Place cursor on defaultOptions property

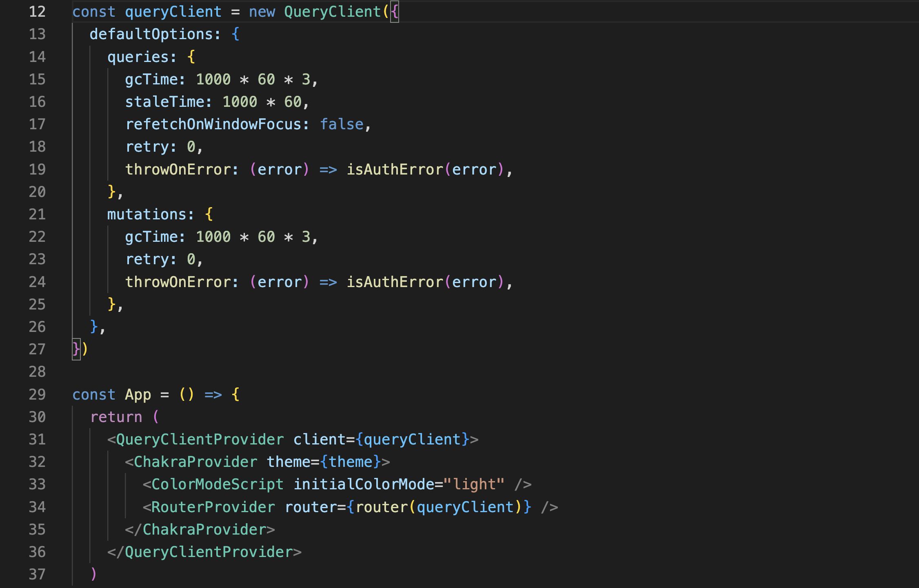click(x=151, y=34)
